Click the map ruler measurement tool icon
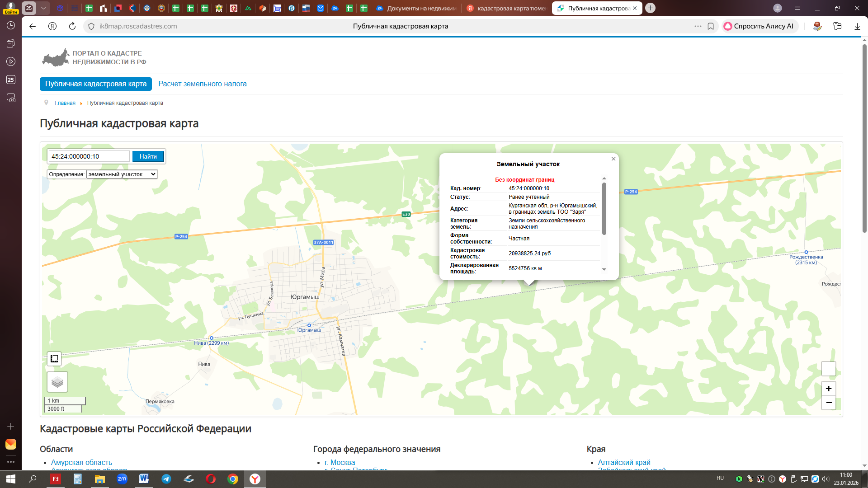The height and width of the screenshot is (488, 868). pos(54,359)
